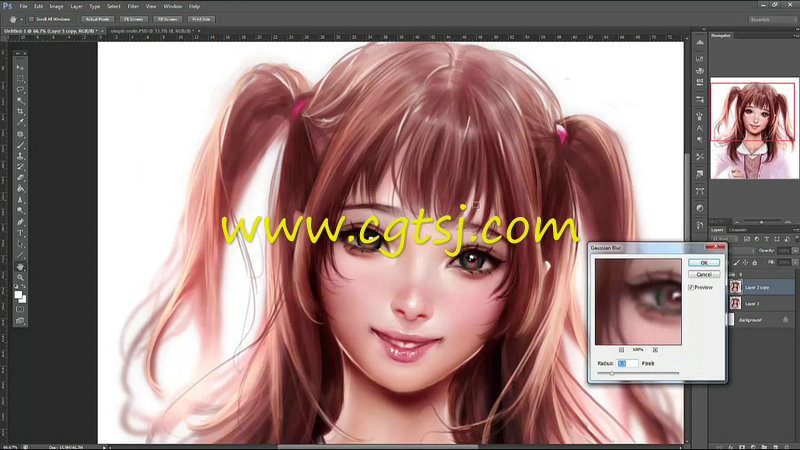Select the Clone Stamp tool
800x450 pixels.
pos(20,156)
